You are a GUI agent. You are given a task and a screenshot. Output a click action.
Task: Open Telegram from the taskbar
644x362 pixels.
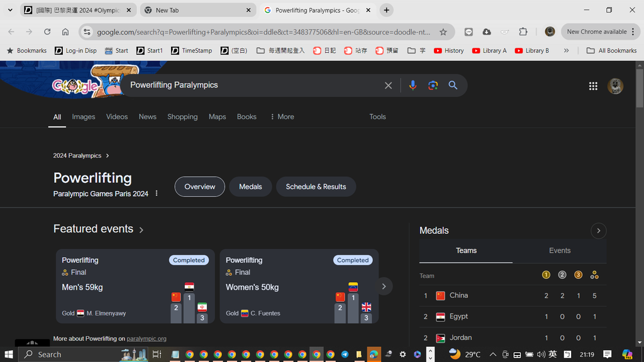[x=345, y=354]
